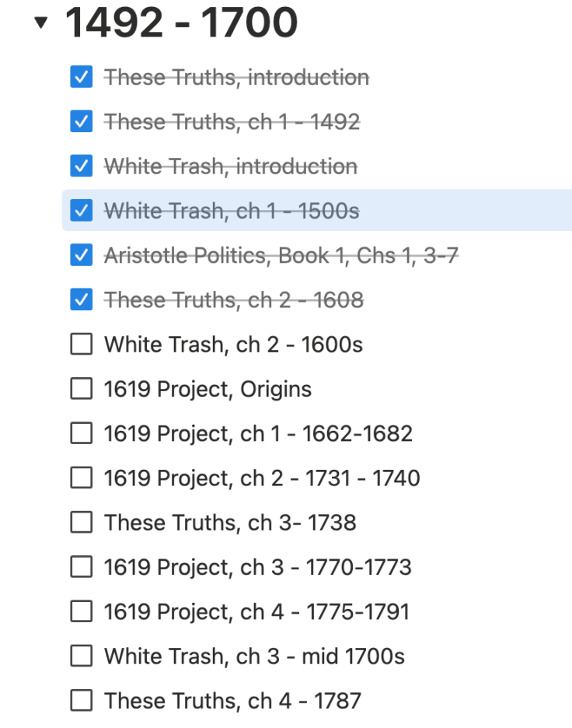Tick 1619 Project, ch 1 - 1662-1682 checkbox
Image resolution: width=572 pixels, height=728 pixels.
(x=82, y=433)
